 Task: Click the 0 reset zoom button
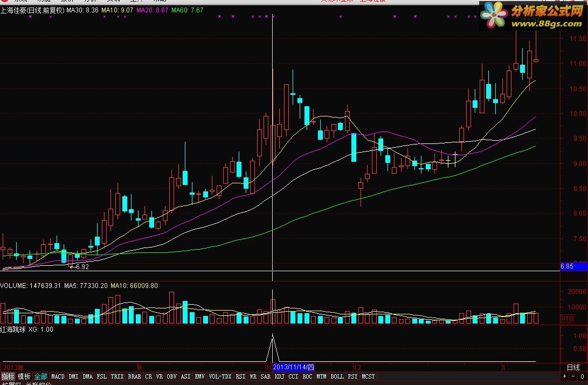[x=582, y=376]
